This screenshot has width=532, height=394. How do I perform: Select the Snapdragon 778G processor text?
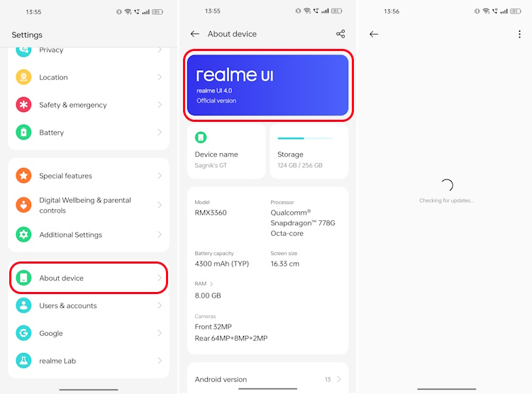[x=303, y=223]
